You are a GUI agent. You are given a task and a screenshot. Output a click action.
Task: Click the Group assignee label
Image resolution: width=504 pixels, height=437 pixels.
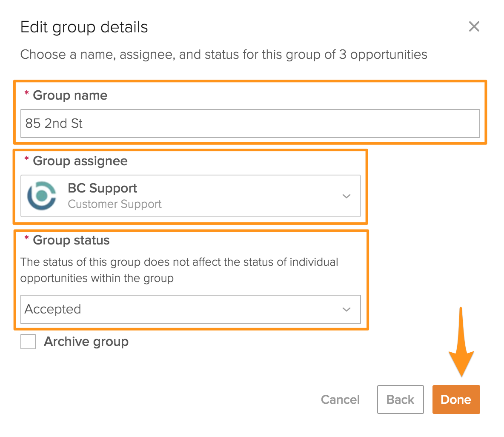[x=80, y=161]
